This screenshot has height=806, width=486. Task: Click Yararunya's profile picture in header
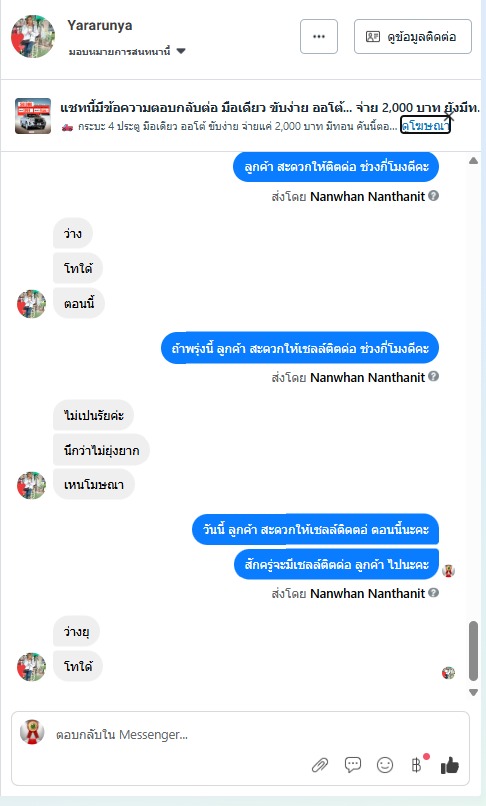[x=33, y=36]
